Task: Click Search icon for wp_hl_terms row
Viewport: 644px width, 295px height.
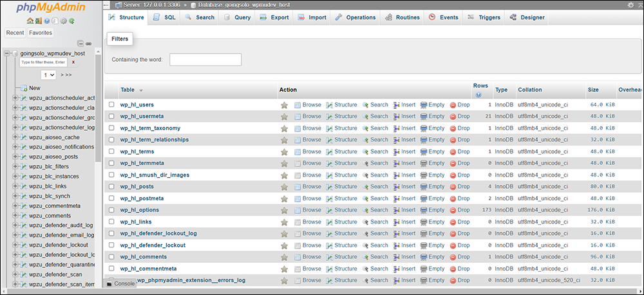Action: 366,151
